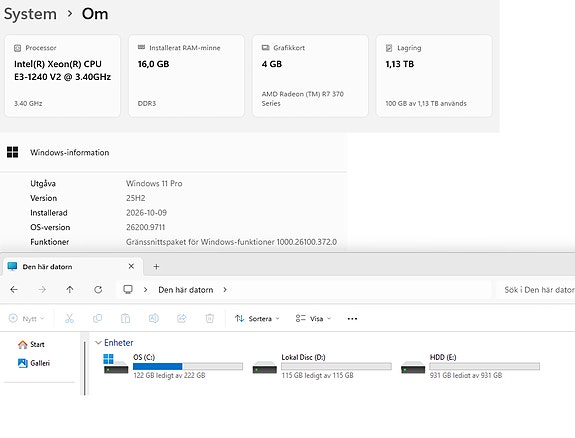Click the System breadcrumb link
Viewport: 575px width, 438px height.
coord(30,14)
